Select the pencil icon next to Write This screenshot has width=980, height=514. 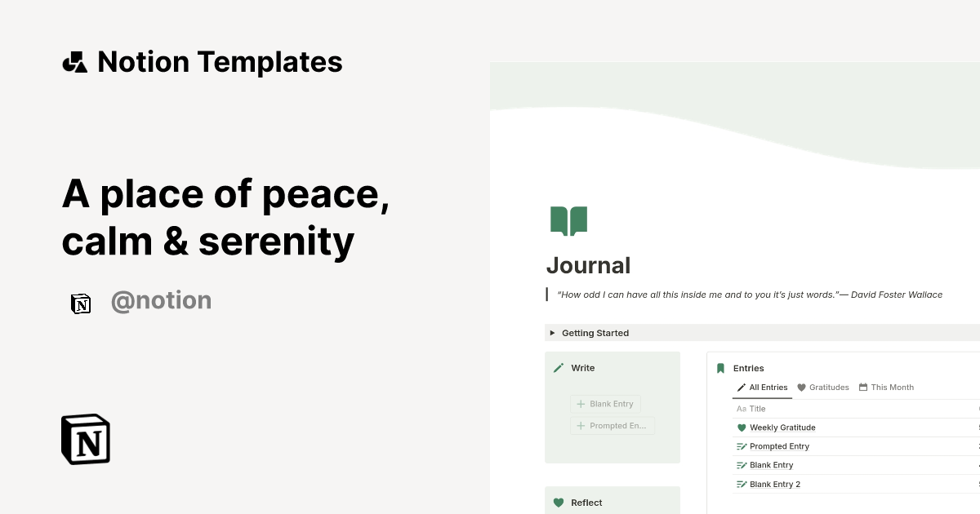pyautogui.click(x=559, y=368)
